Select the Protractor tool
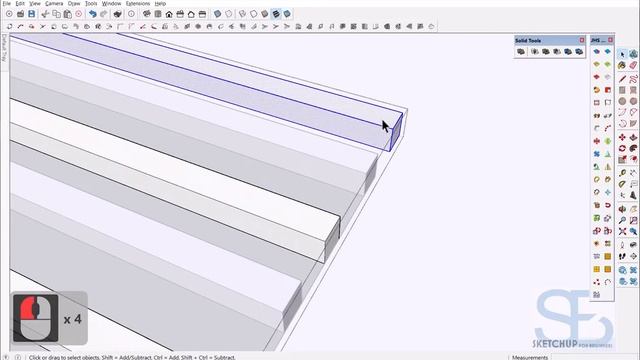Screen dimensions: 640x360 click(x=622, y=184)
